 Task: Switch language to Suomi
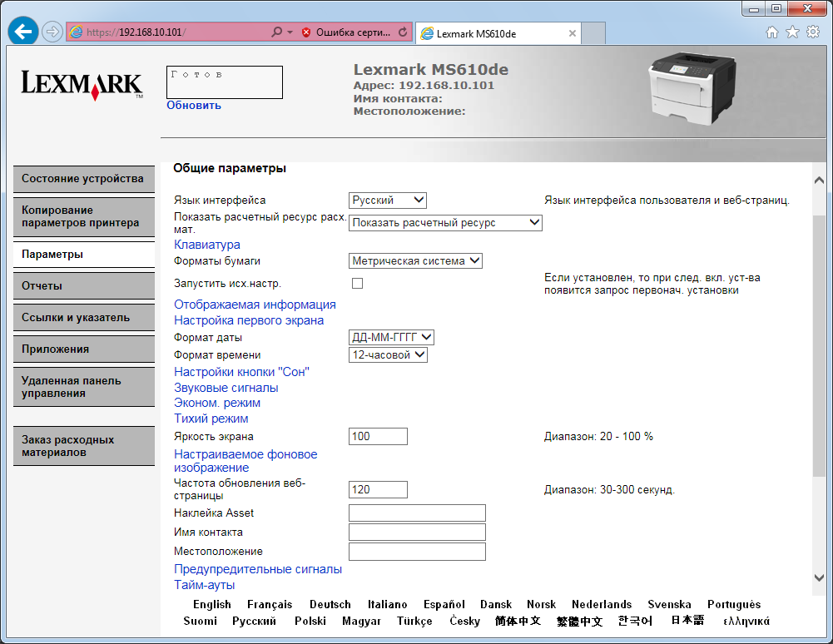pyautogui.click(x=201, y=622)
